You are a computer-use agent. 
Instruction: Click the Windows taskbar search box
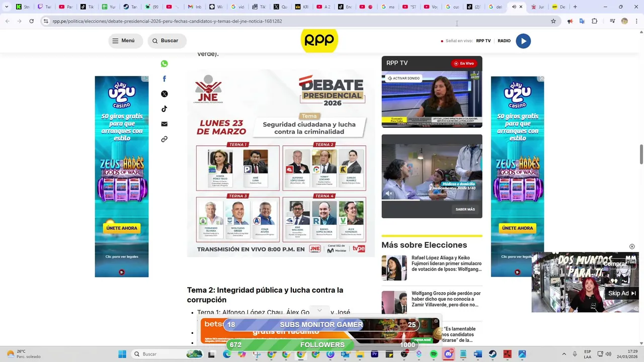(168, 354)
